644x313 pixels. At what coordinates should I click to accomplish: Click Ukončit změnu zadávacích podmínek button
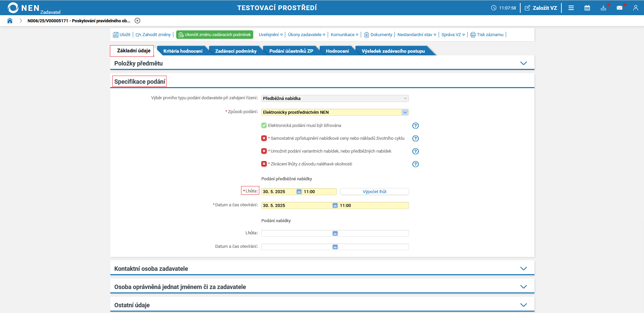(x=214, y=34)
